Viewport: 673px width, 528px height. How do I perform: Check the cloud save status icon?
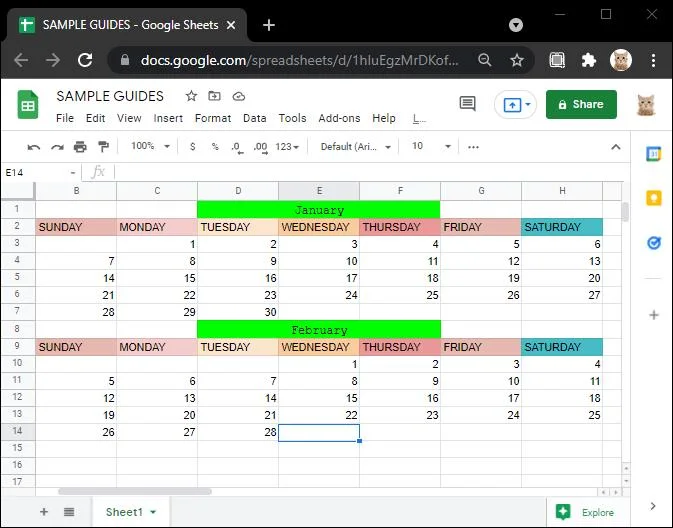click(239, 97)
